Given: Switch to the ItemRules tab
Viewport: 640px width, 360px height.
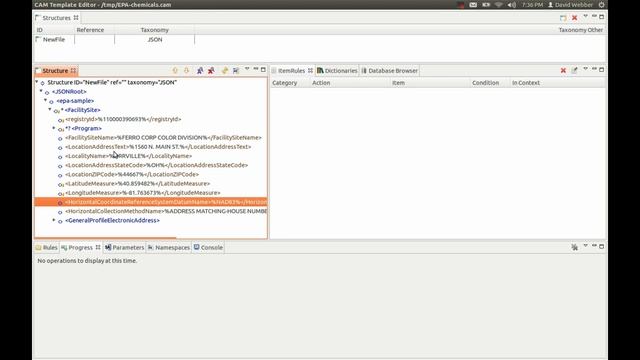Looking at the screenshot, I should click(x=292, y=71).
